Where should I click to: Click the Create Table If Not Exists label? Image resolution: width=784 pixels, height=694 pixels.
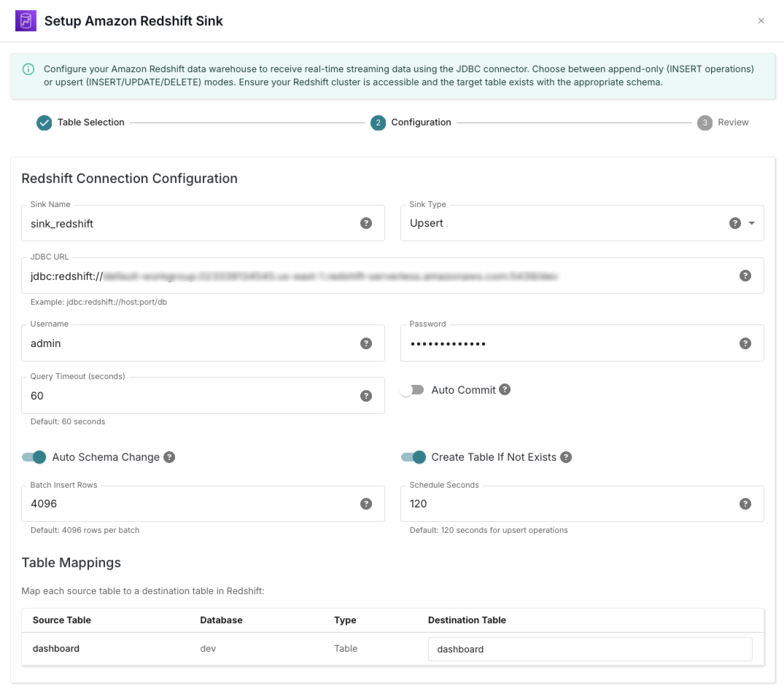pyautogui.click(x=494, y=457)
